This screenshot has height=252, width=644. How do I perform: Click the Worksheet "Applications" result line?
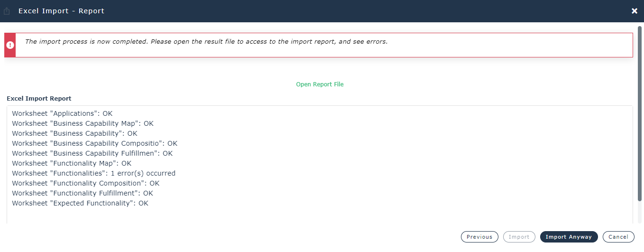(x=62, y=113)
